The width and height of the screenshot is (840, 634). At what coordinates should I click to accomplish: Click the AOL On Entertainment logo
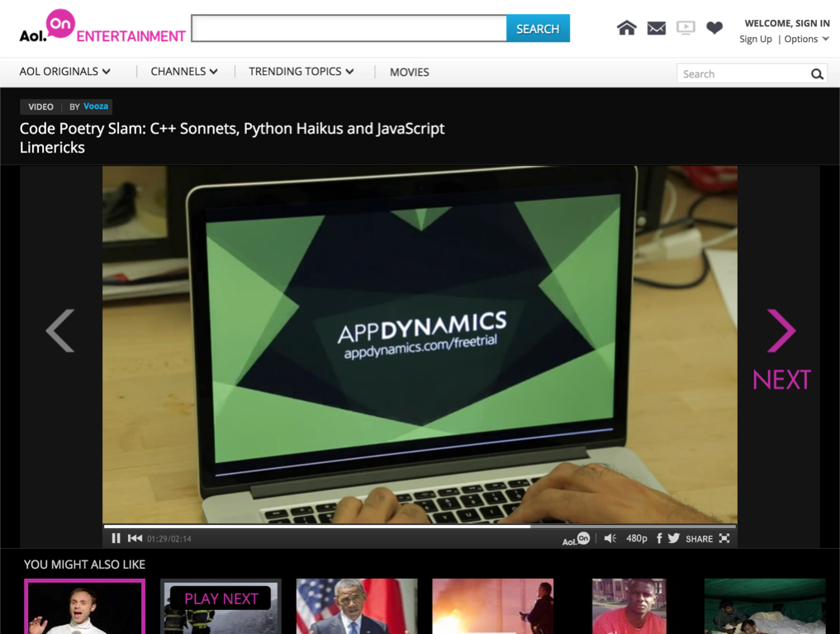(x=102, y=26)
